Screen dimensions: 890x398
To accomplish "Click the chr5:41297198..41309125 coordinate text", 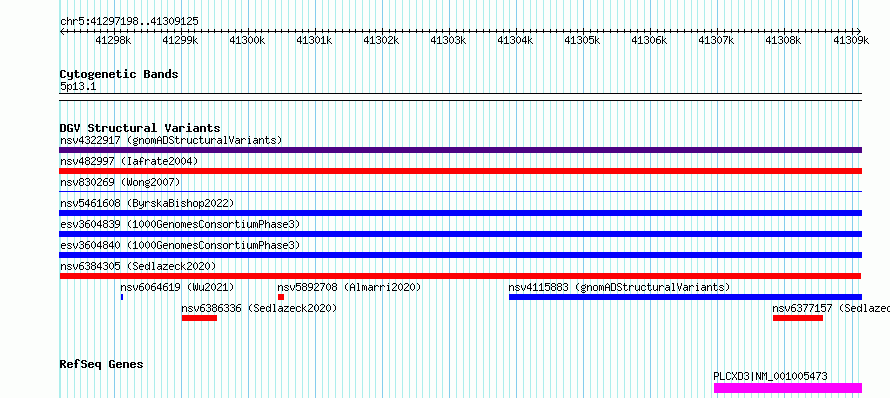I will point(129,22).
